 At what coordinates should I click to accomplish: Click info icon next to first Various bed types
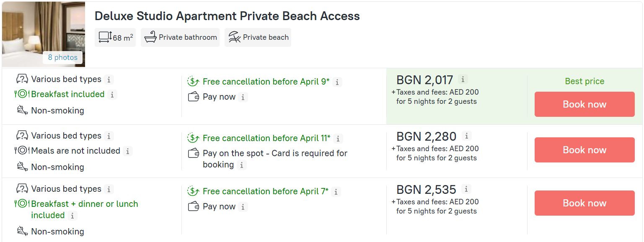[109, 80]
